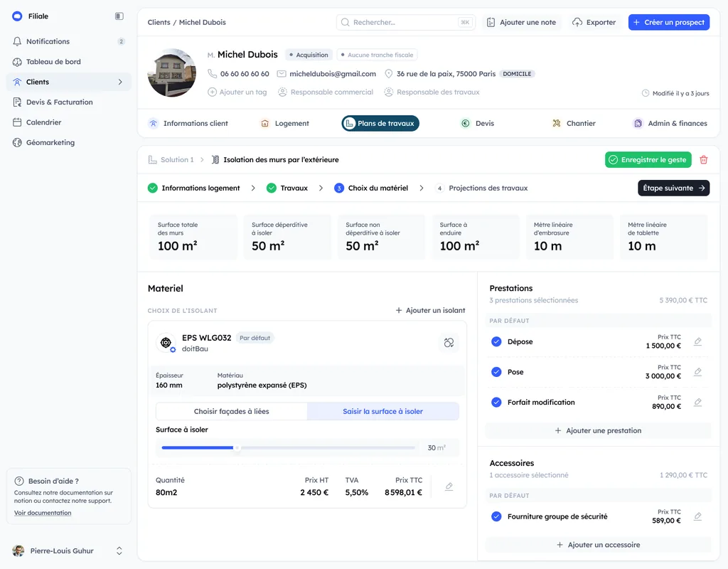Open the Pierre-Louis Guhur account switcher
The width and height of the screenshot is (728, 569).
coord(119,551)
